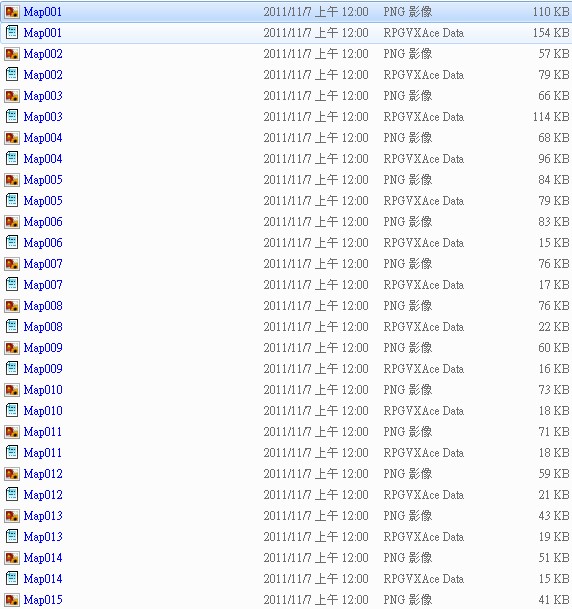Click the 96 KB size of Map004
Screen dimensions: 572x609
point(554,158)
